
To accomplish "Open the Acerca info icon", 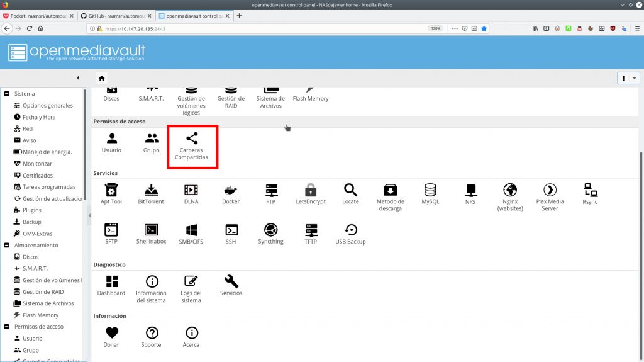I will [x=191, y=337].
